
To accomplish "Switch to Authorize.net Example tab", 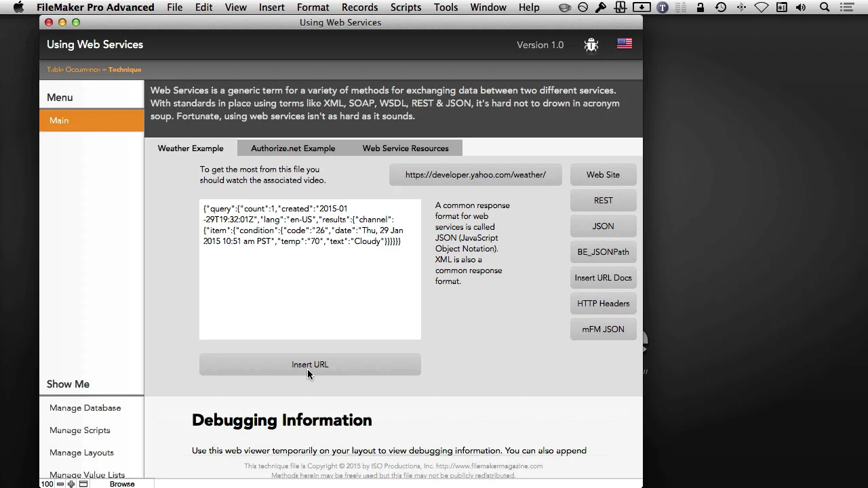I will pos(293,148).
